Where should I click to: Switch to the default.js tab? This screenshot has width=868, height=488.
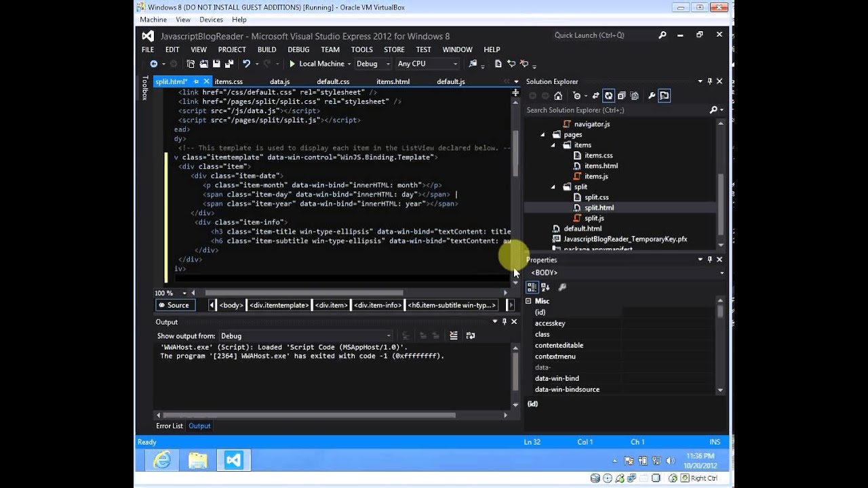[x=451, y=81]
